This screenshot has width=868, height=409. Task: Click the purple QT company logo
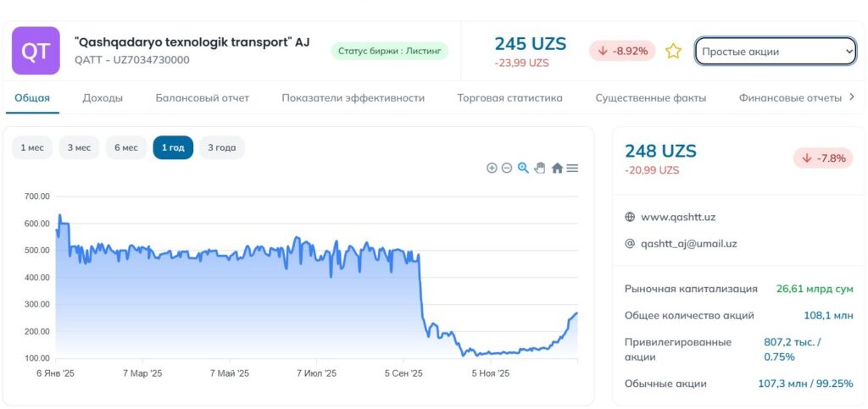[x=36, y=51]
